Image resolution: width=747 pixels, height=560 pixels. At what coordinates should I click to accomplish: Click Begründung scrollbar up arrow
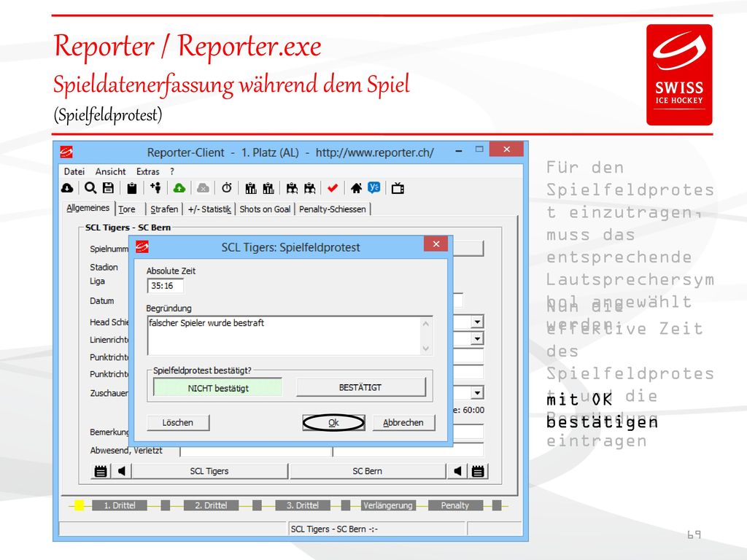click(426, 324)
